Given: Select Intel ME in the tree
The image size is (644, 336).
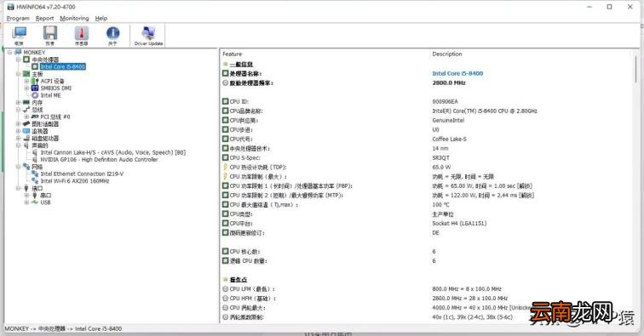Looking at the screenshot, I should tap(50, 95).
